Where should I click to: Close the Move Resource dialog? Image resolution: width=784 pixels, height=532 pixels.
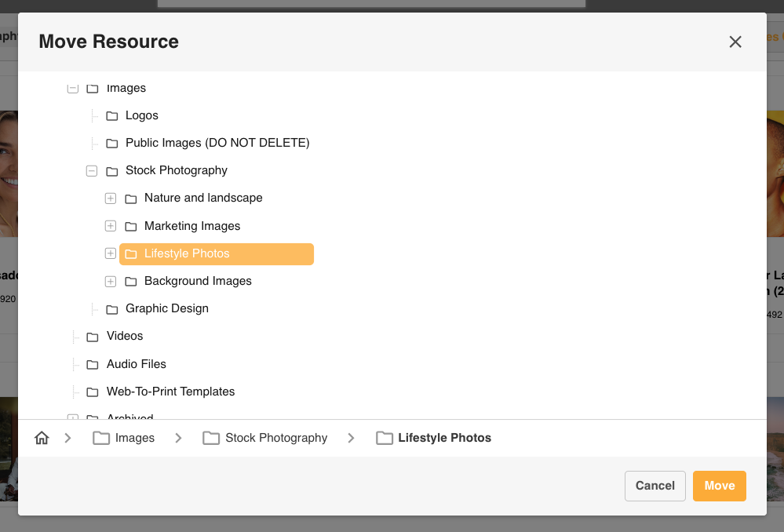coord(735,42)
